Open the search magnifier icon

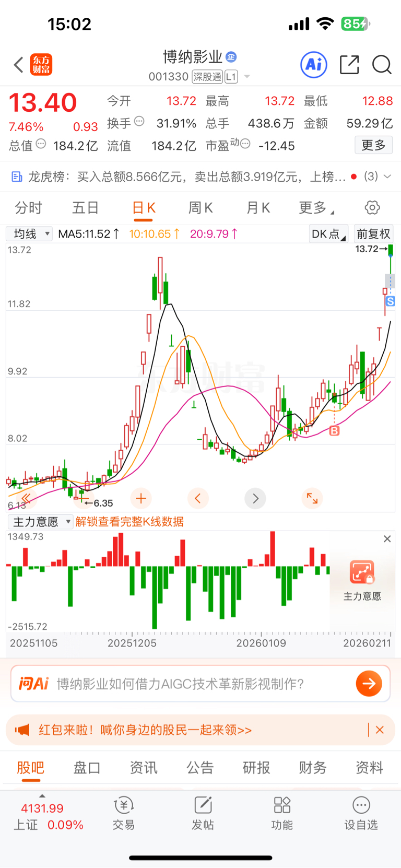coord(382,65)
